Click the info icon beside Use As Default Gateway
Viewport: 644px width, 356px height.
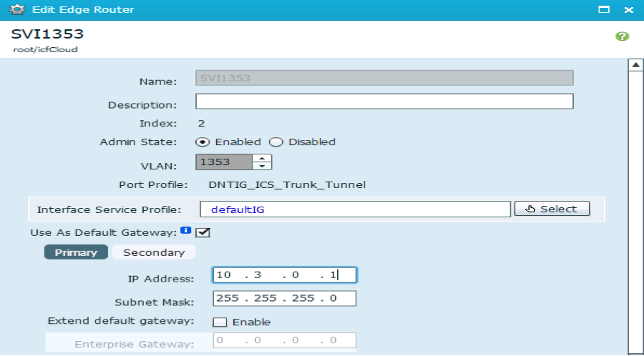185,231
